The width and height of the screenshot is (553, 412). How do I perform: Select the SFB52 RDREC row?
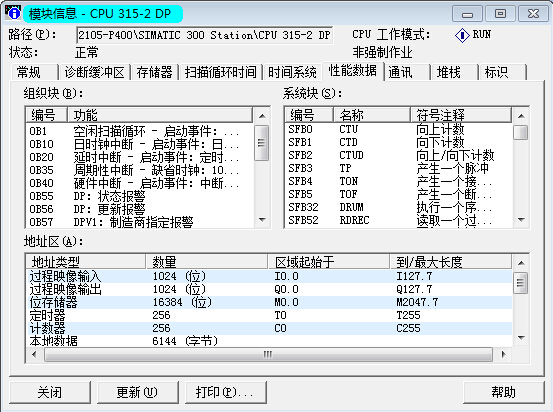point(399,220)
